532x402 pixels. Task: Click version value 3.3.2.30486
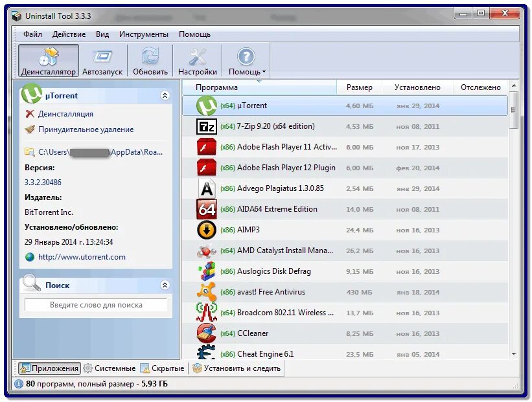[x=43, y=183]
